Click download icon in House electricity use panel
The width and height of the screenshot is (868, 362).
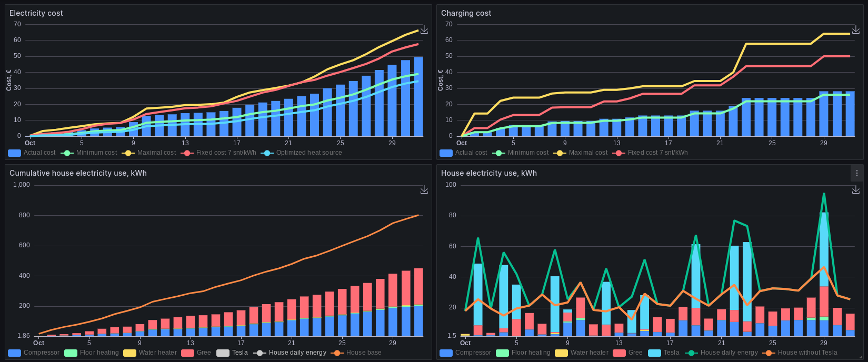(x=855, y=190)
